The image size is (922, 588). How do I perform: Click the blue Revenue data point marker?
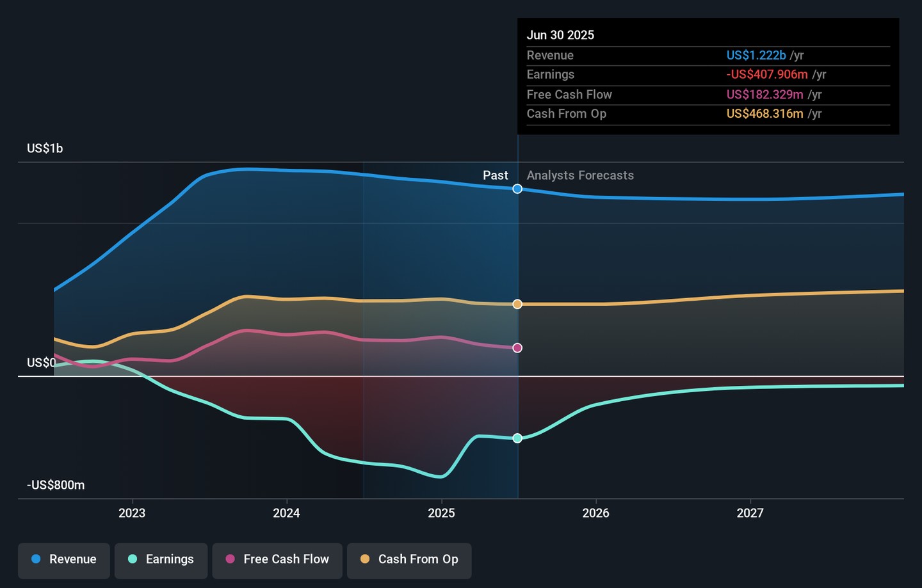[x=517, y=189]
